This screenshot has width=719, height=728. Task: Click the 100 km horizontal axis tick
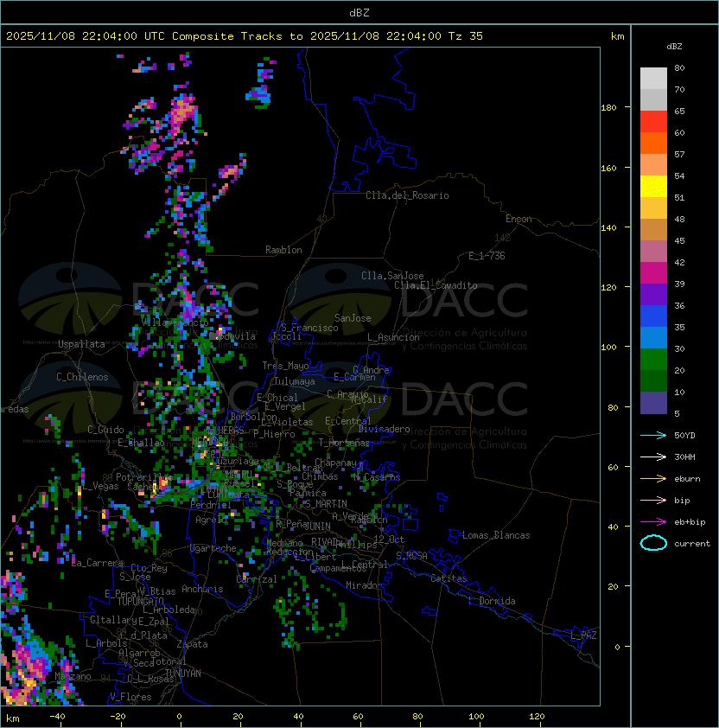tap(476, 717)
